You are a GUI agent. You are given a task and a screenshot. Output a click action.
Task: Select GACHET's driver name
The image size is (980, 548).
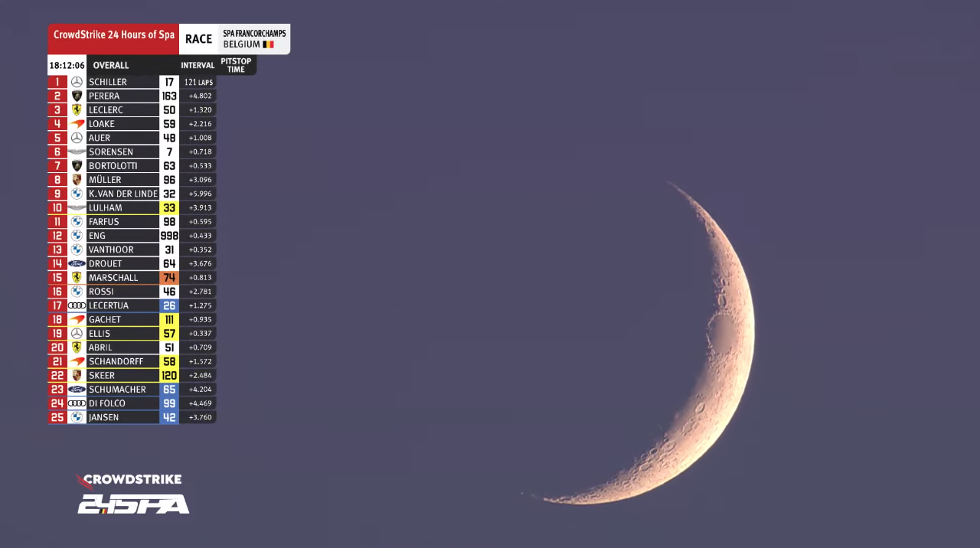105,319
